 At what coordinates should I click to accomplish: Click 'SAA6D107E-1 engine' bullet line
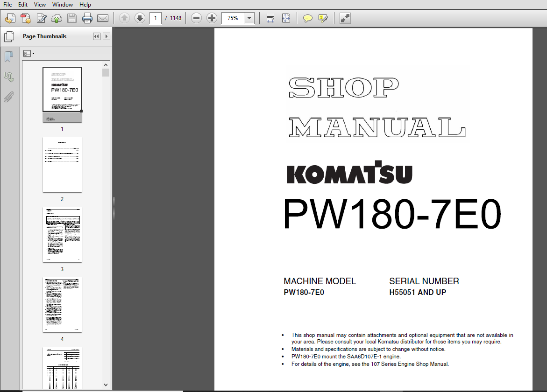click(346, 357)
